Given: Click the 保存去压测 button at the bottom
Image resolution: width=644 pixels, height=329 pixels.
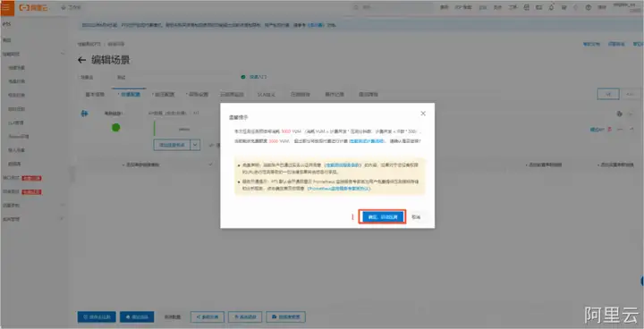Looking at the screenshot, I should point(97,316).
